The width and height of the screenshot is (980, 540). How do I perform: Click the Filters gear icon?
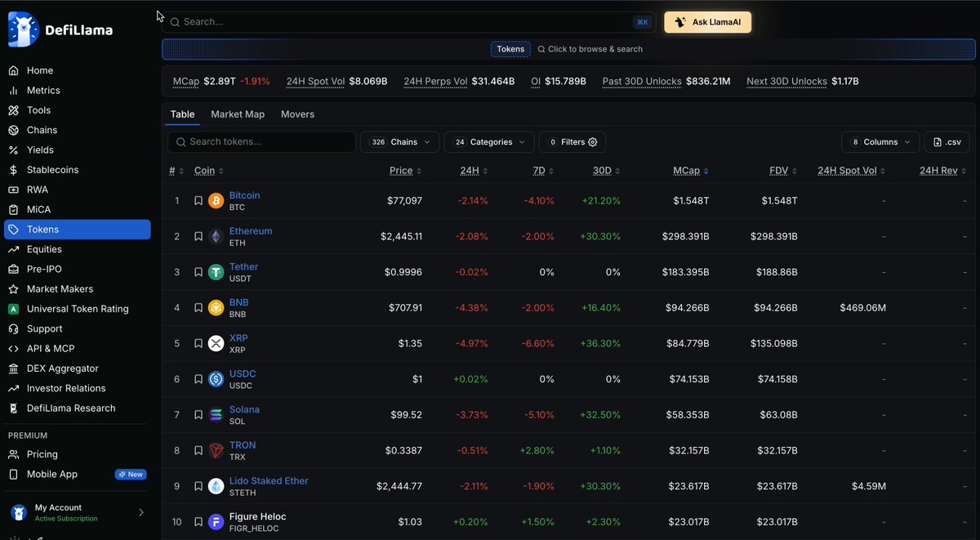point(593,142)
